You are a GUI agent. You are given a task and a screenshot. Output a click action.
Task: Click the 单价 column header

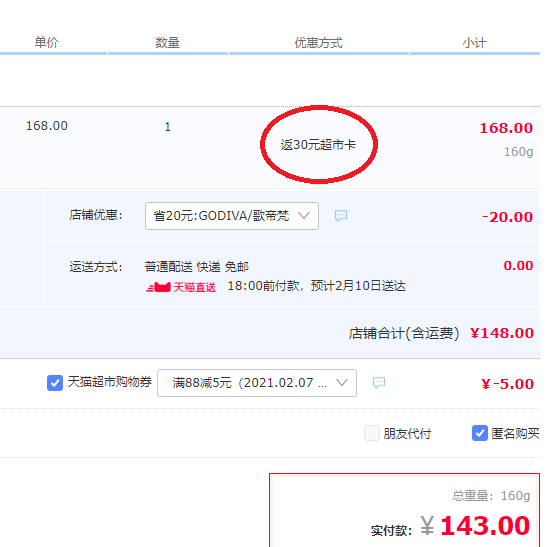pyautogui.click(x=46, y=42)
